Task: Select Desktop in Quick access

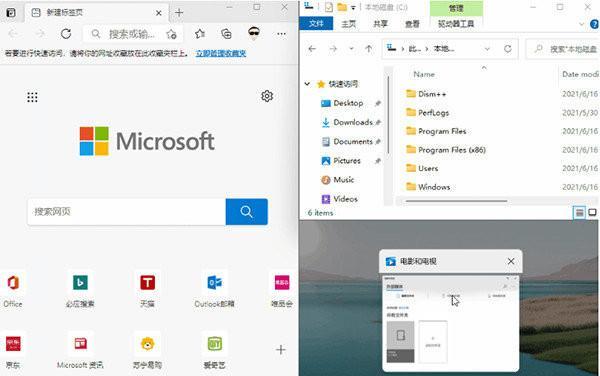Action: pos(348,103)
